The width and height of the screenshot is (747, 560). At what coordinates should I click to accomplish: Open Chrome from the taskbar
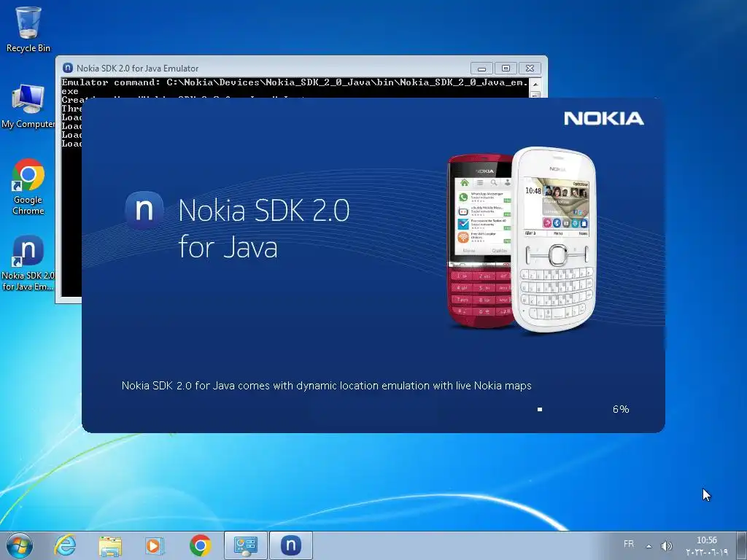(x=200, y=545)
